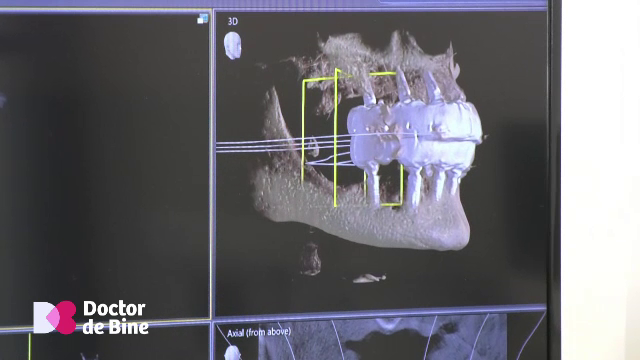Viewport: 640px width, 360px height.
Task: Click the head orientation icon in Axial view
Action: click(233, 353)
